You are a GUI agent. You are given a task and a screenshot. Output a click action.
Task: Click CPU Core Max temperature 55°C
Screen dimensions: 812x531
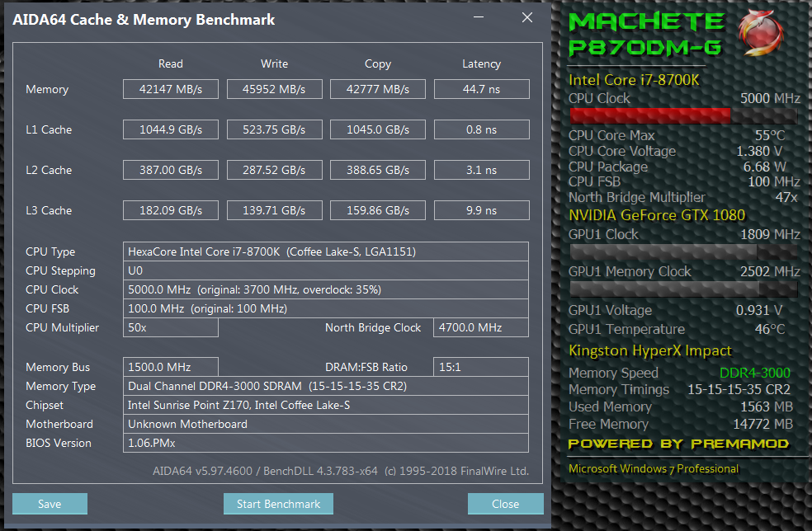coord(770,135)
